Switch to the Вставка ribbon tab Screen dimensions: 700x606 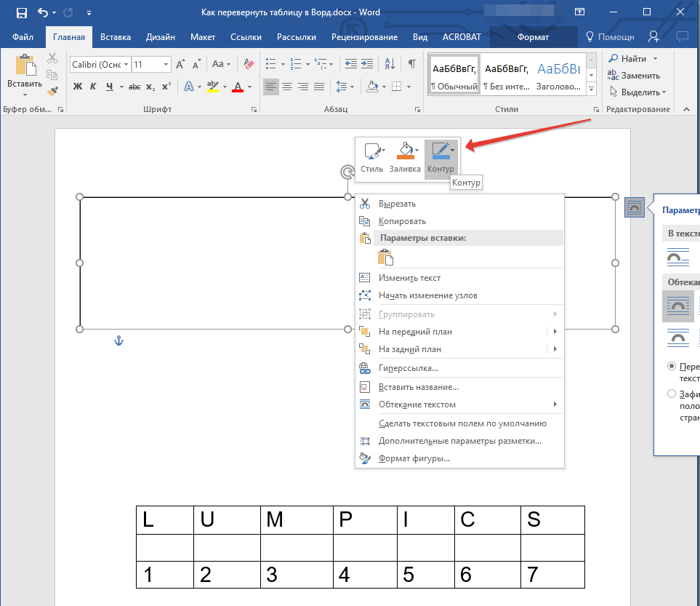116,37
